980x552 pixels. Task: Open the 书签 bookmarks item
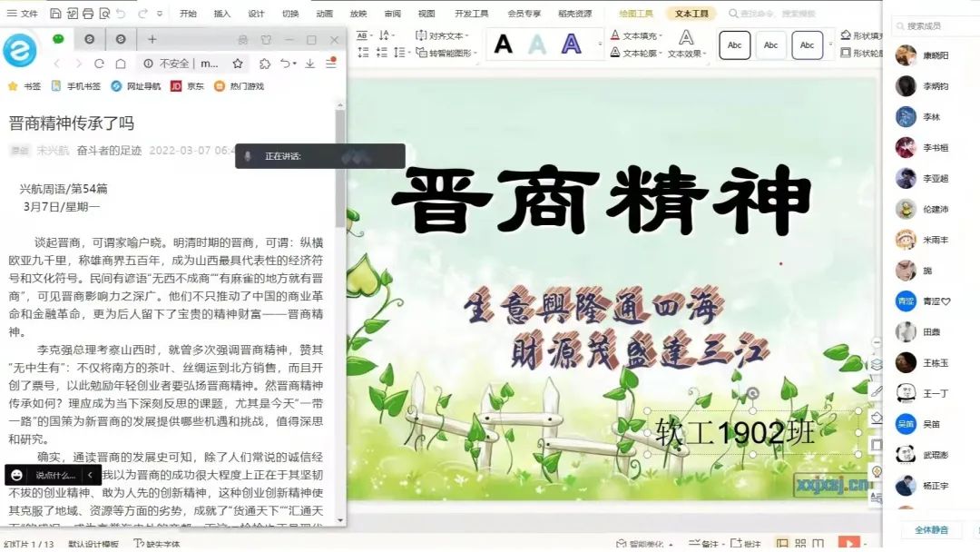tap(24, 86)
